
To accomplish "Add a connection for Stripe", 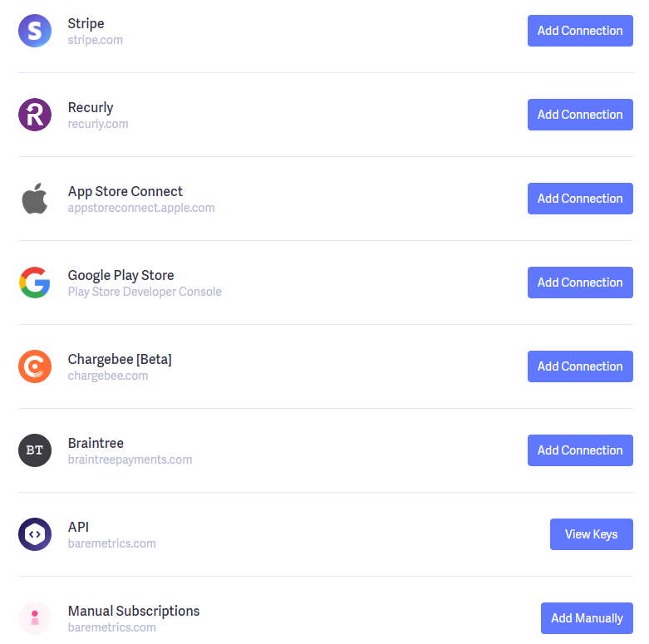I will (580, 31).
